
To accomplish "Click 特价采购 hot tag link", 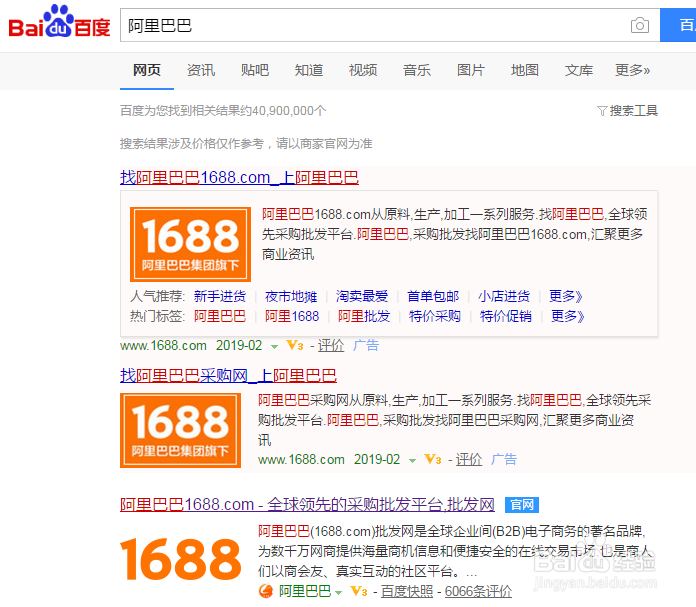I will coord(435,316).
